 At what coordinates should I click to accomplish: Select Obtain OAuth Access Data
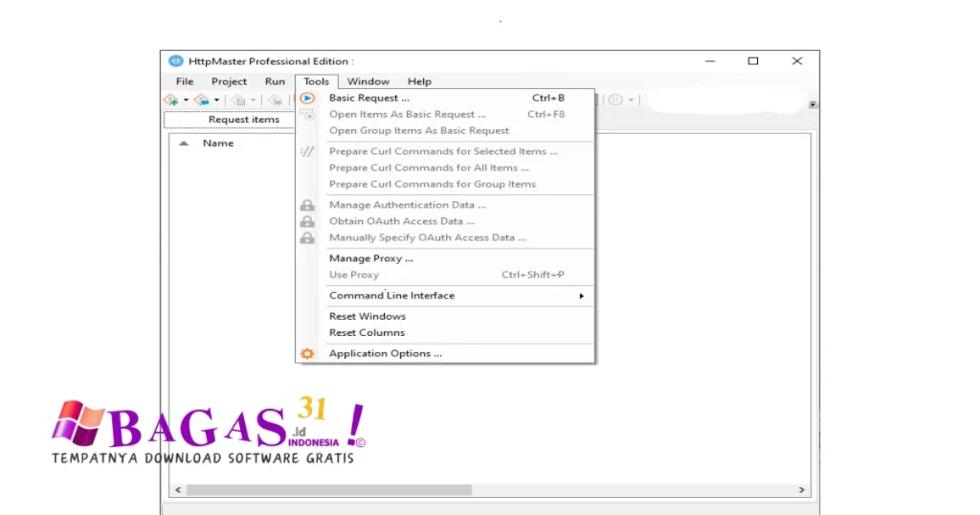pyautogui.click(x=446, y=221)
